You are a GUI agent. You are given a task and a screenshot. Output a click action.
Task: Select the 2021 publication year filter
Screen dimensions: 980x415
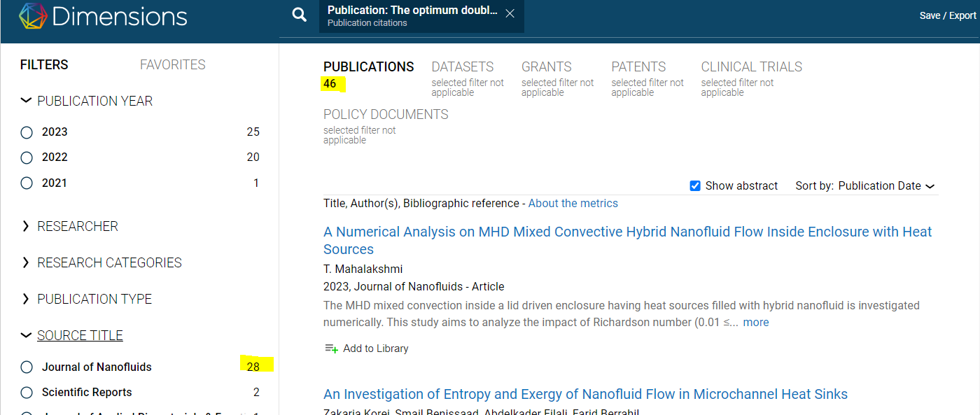(x=27, y=183)
